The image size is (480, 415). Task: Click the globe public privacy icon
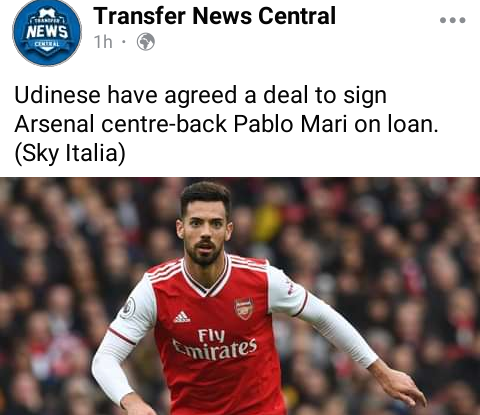(x=146, y=42)
